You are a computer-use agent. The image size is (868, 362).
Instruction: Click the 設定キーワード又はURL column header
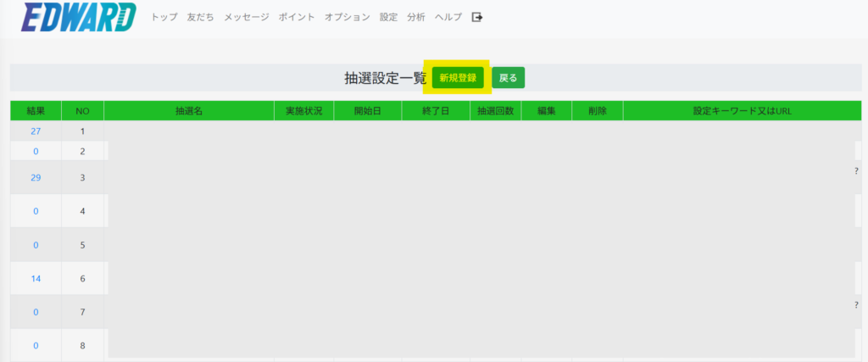pos(743,111)
